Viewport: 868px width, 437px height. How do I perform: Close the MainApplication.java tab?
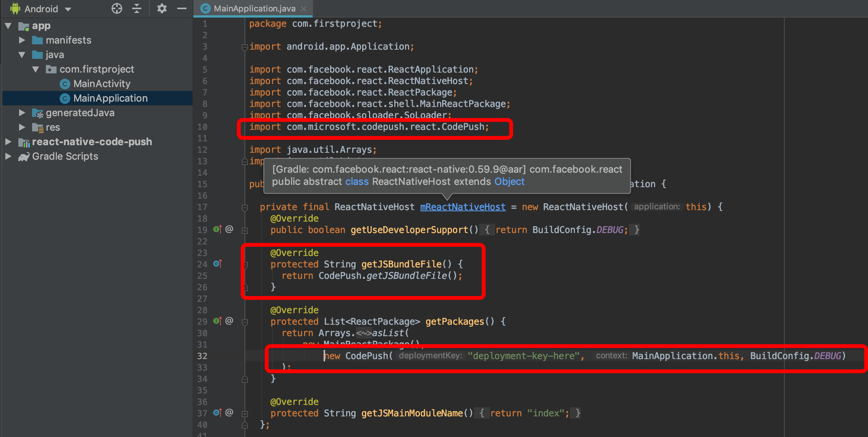pos(304,8)
